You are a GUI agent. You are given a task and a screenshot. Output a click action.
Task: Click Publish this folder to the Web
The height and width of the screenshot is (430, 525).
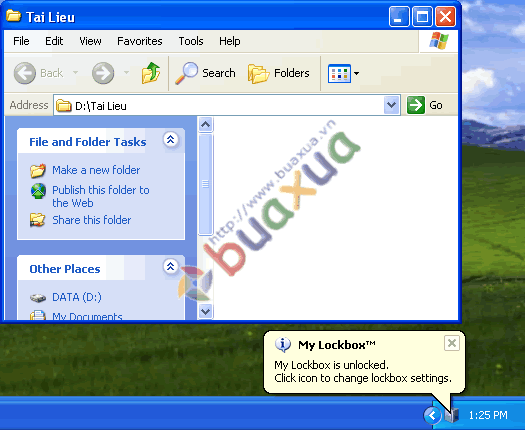pos(101,196)
